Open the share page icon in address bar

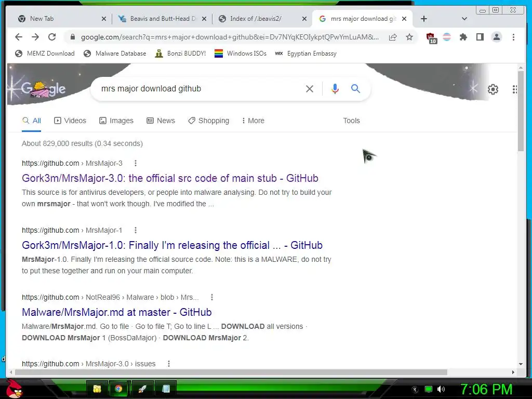pyautogui.click(x=393, y=37)
